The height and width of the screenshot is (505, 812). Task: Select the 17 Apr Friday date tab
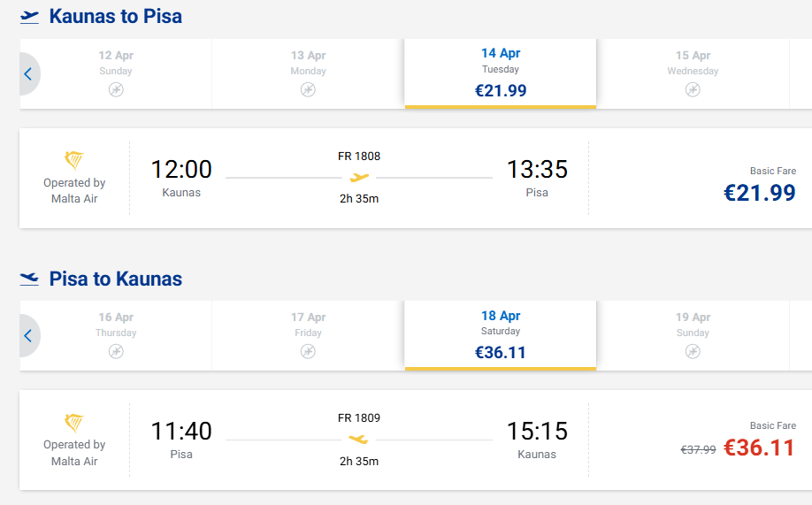[308, 334]
